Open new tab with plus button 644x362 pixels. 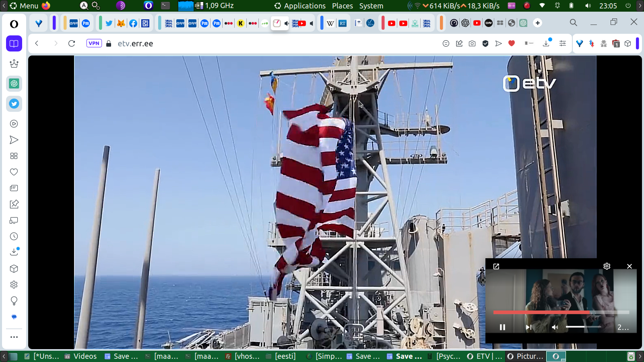[x=538, y=23]
